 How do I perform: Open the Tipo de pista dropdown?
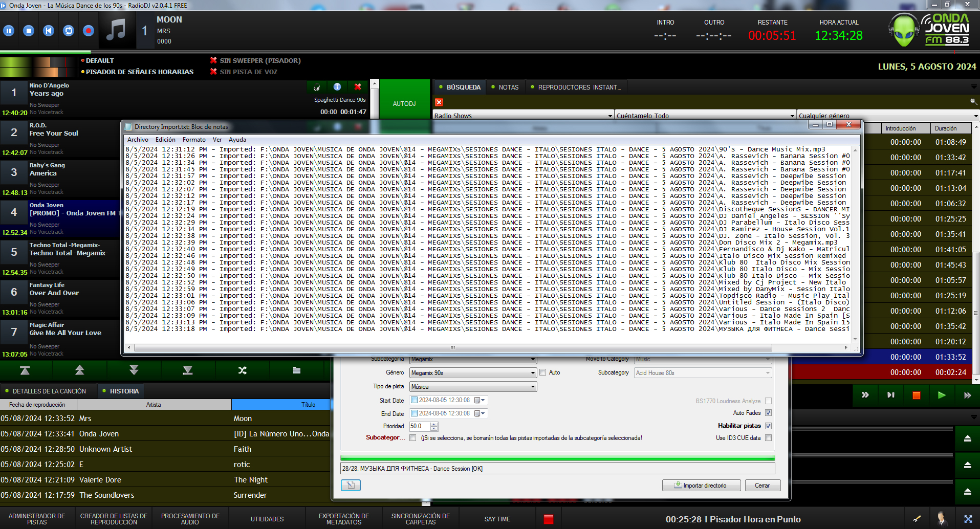pos(473,387)
